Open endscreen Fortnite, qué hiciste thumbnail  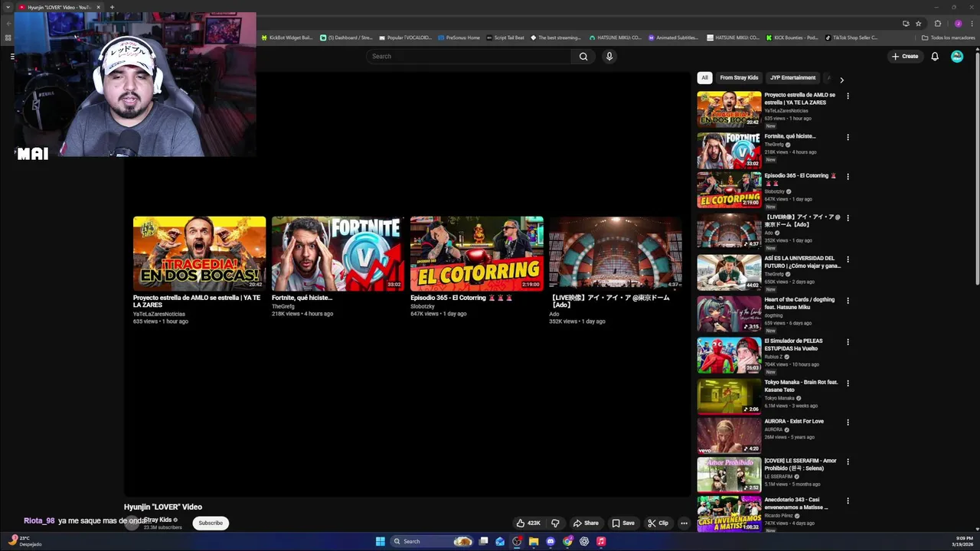pyautogui.click(x=338, y=253)
